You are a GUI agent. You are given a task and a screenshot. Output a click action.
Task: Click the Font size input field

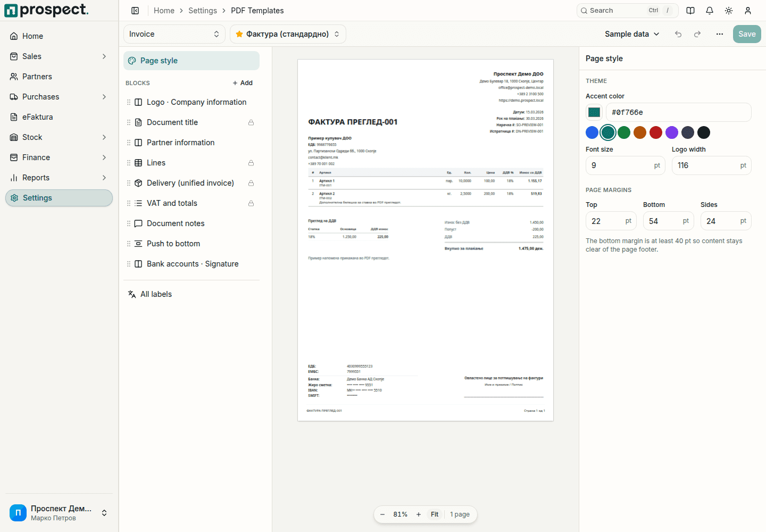pyautogui.click(x=626, y=165)
